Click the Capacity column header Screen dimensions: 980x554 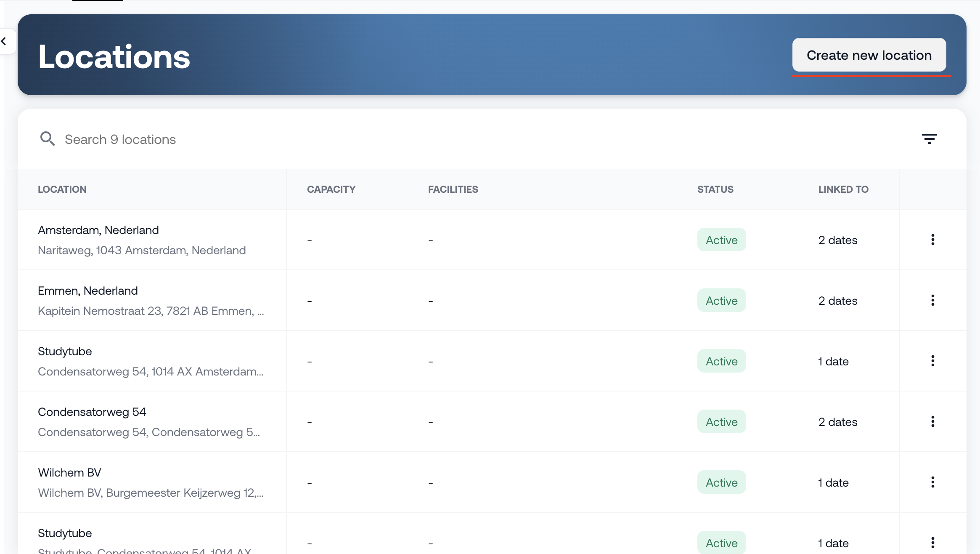coord(331,189)
